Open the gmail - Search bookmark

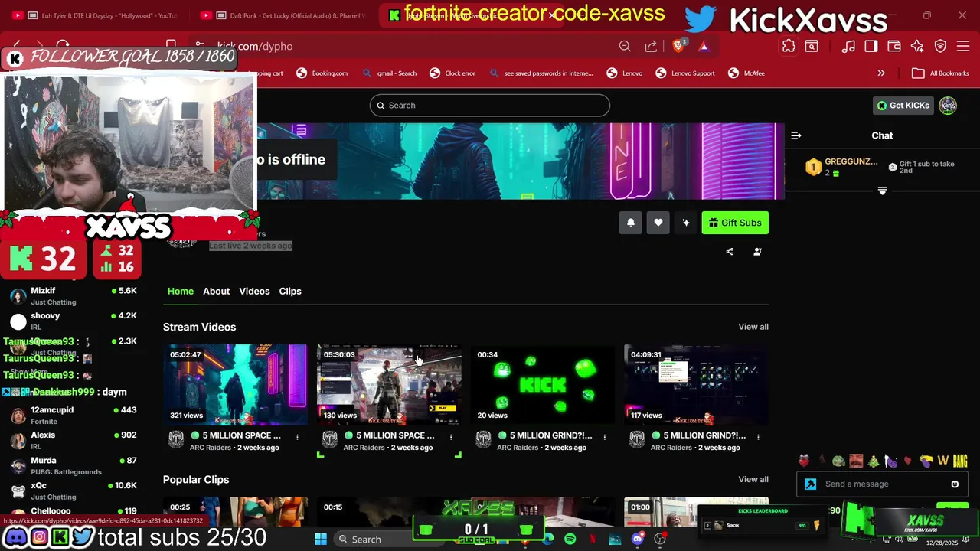click(389, 73)
